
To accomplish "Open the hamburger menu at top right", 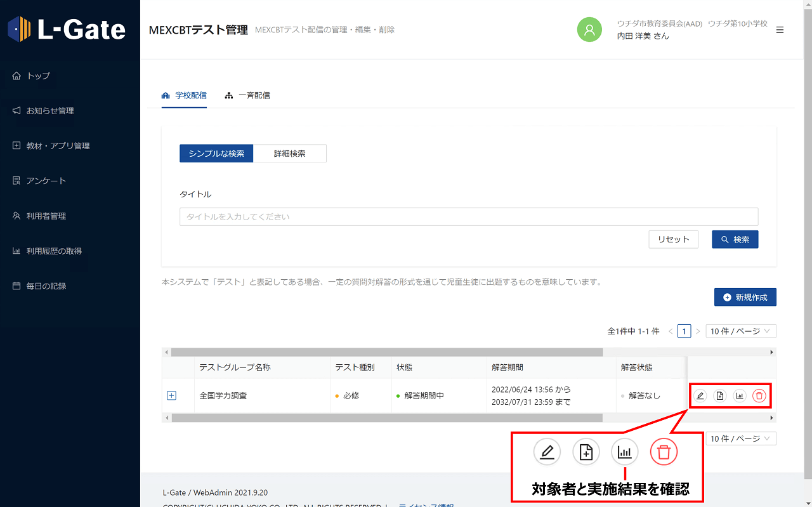I will coord(780,30).
